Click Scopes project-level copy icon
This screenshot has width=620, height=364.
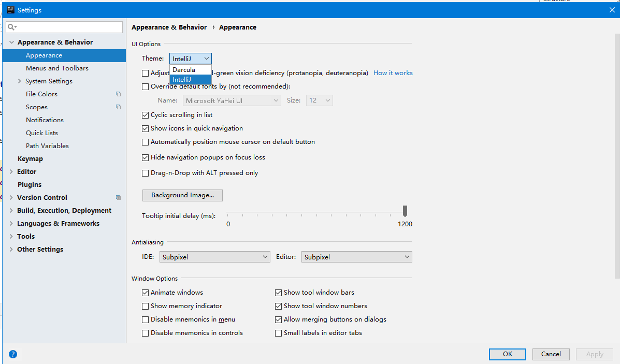pos(118,107)
